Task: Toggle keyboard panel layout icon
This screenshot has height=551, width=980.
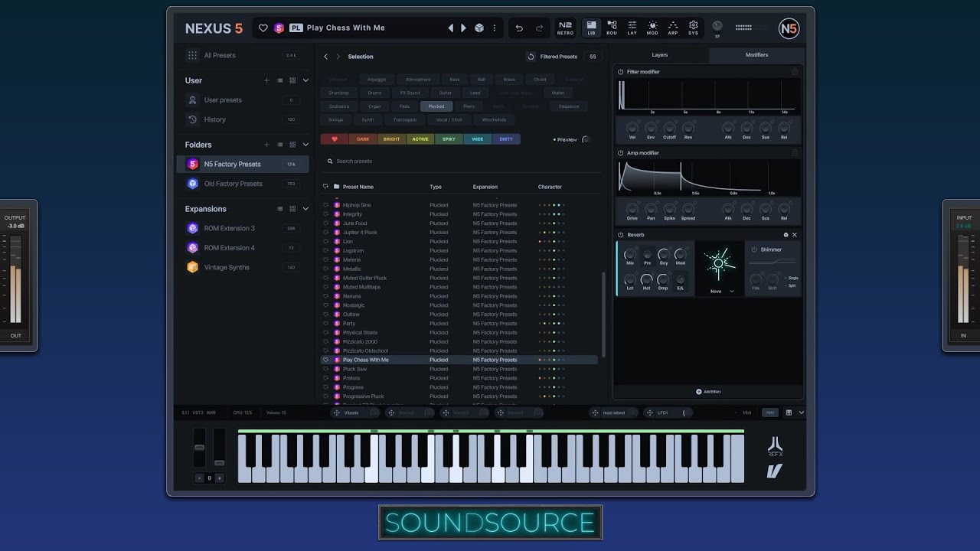Action: 789,412
